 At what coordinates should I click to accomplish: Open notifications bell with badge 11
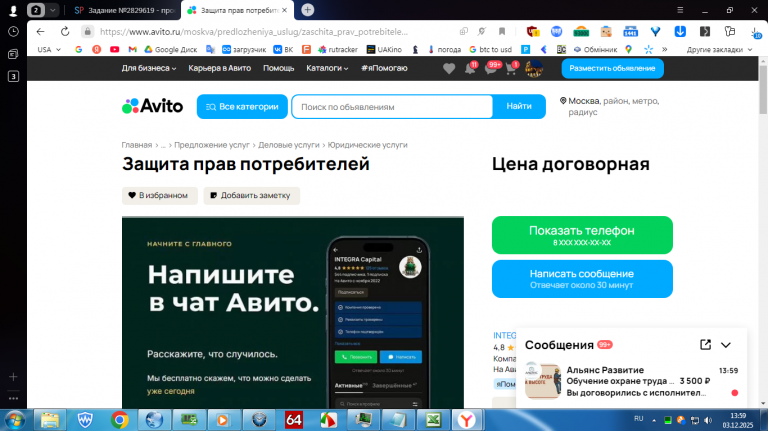point(470,69)
